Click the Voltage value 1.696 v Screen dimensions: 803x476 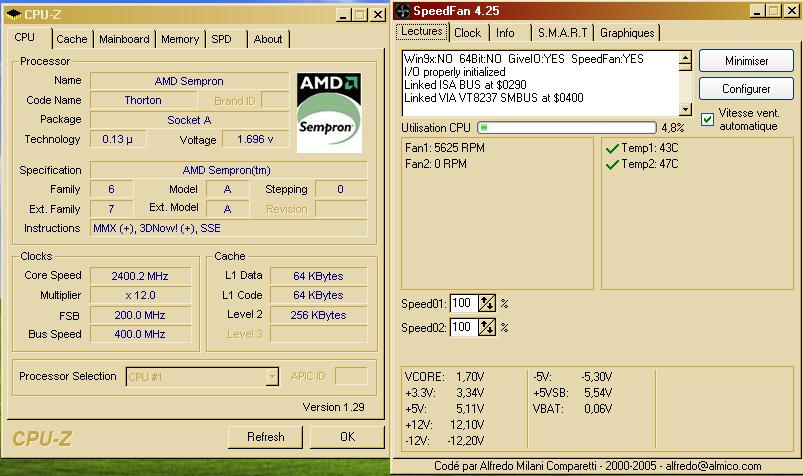255,139
